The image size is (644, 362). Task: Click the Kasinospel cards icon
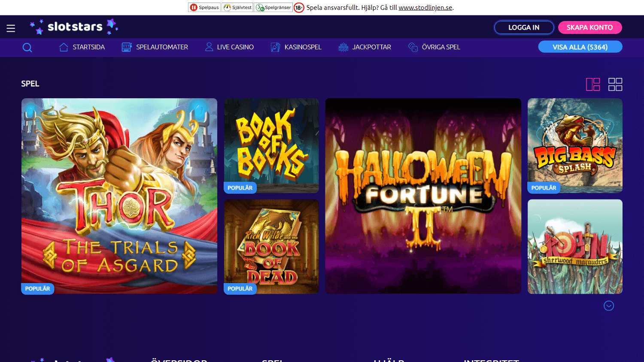(x=276, y=47)
